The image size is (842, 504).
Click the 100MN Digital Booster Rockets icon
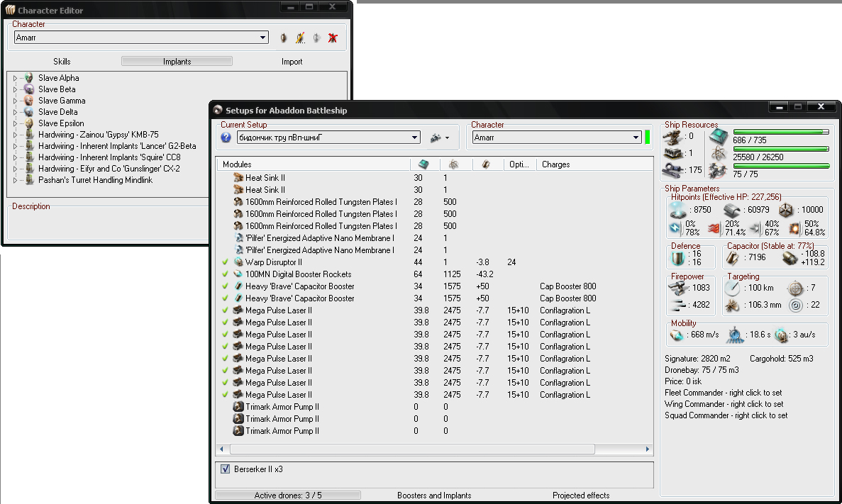tap(238, 274)
